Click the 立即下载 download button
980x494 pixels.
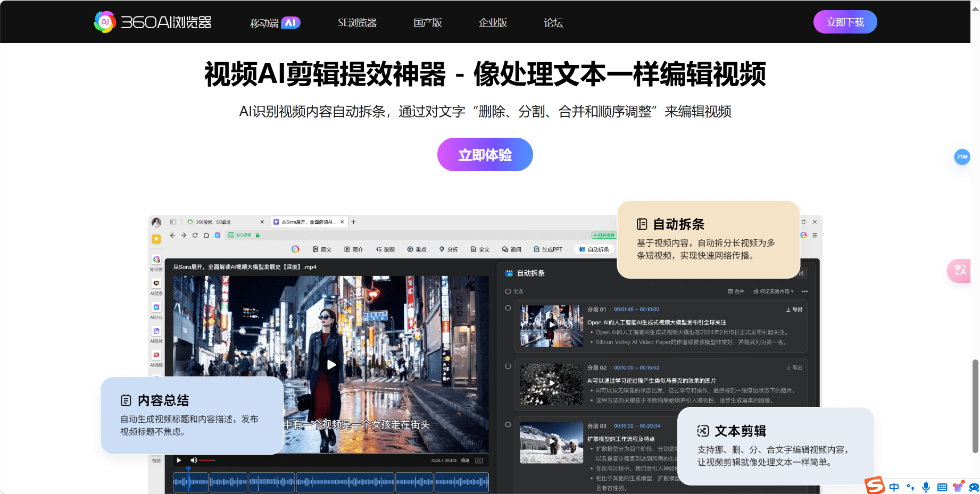click(845, 22)
